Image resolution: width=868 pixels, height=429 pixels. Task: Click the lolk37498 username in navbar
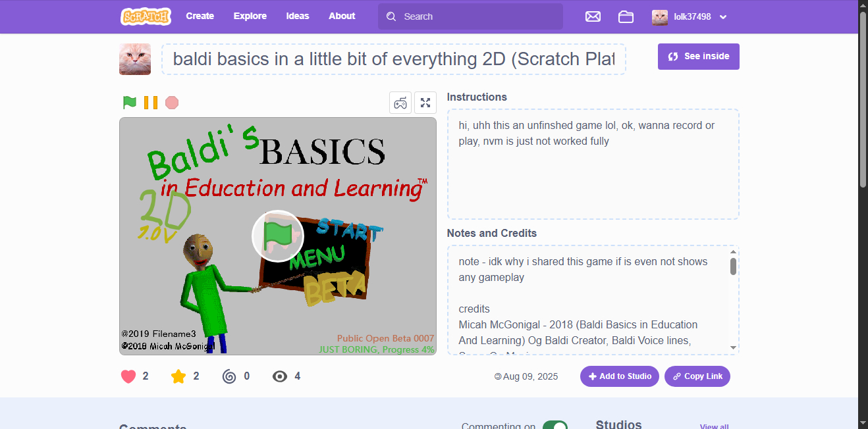click(x=692, y=17)
